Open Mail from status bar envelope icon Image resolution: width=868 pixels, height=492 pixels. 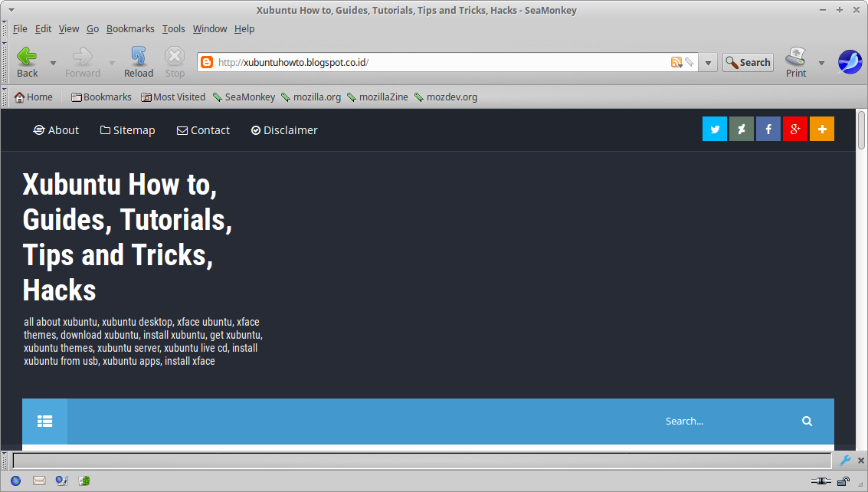coord(39,481)
